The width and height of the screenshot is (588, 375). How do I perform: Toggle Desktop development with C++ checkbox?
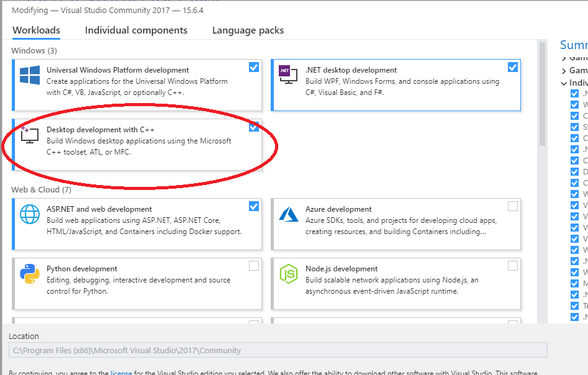(254, 127)
